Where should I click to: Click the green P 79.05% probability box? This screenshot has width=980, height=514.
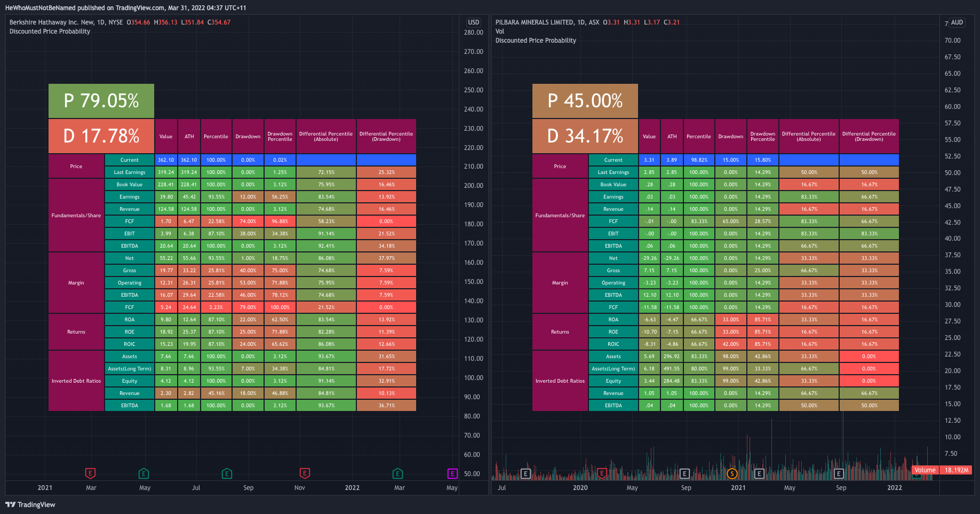click(x=101, y=101)
